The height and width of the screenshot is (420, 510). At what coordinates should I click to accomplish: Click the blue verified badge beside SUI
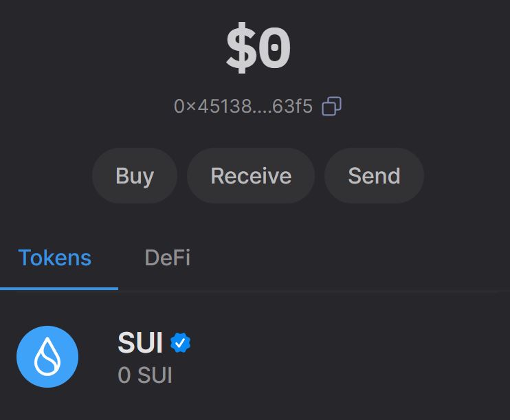point(181,342)
